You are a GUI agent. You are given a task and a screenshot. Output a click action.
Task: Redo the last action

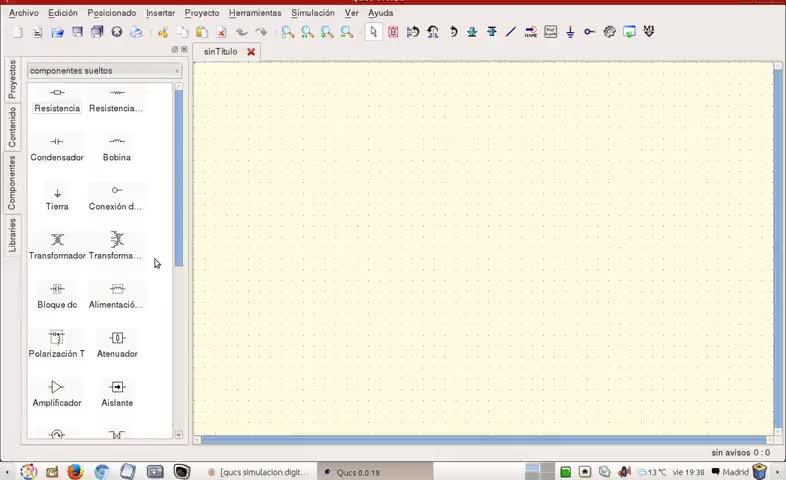261,33
